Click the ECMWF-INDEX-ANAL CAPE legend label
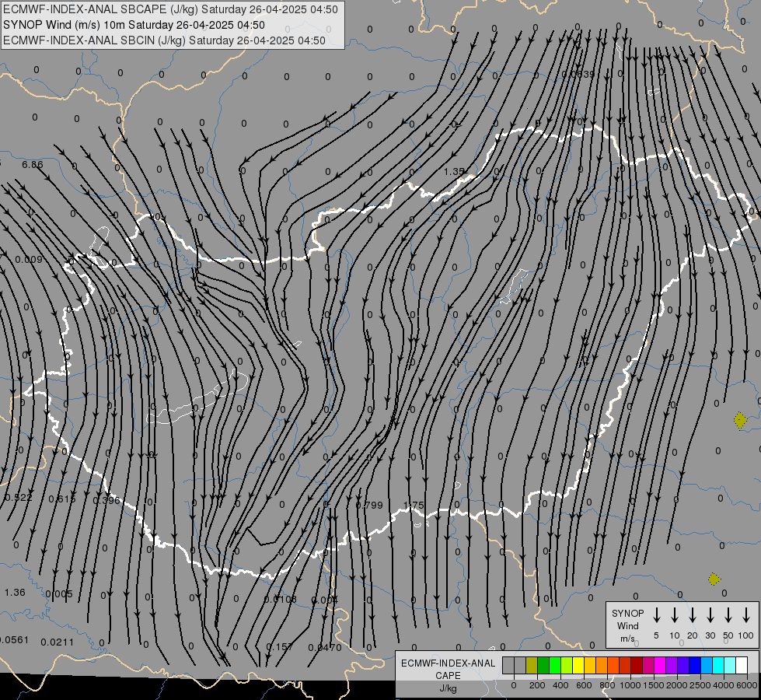Viewport: 761px width, 700px height. (448, 675)
